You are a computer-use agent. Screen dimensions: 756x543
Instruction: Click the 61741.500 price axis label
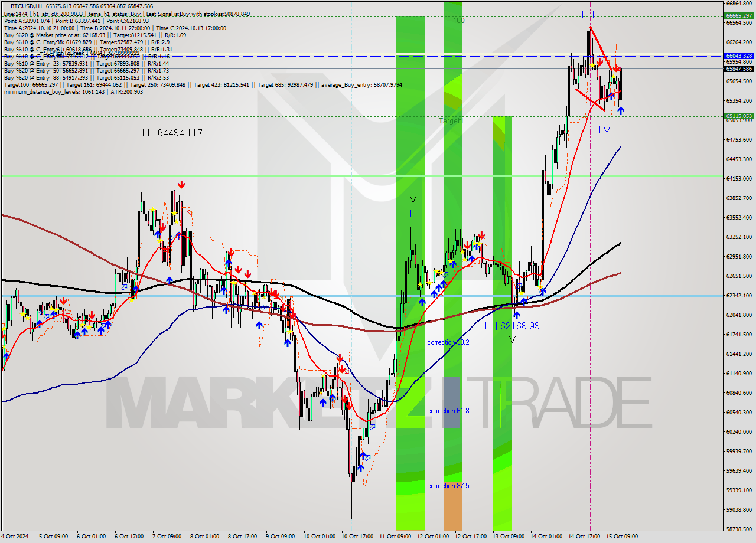pyautogui.click(x=738, y=335)
